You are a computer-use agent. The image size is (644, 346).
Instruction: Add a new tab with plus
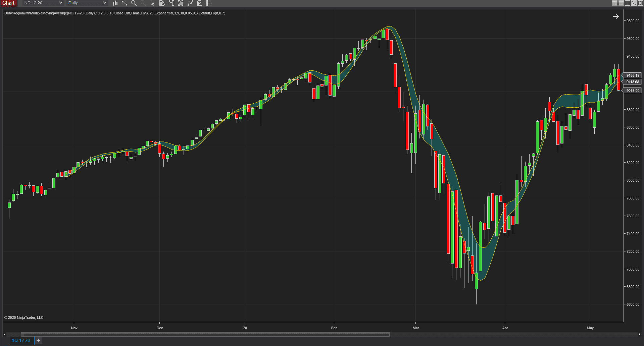pyautogui.click(x=38, y=340)
